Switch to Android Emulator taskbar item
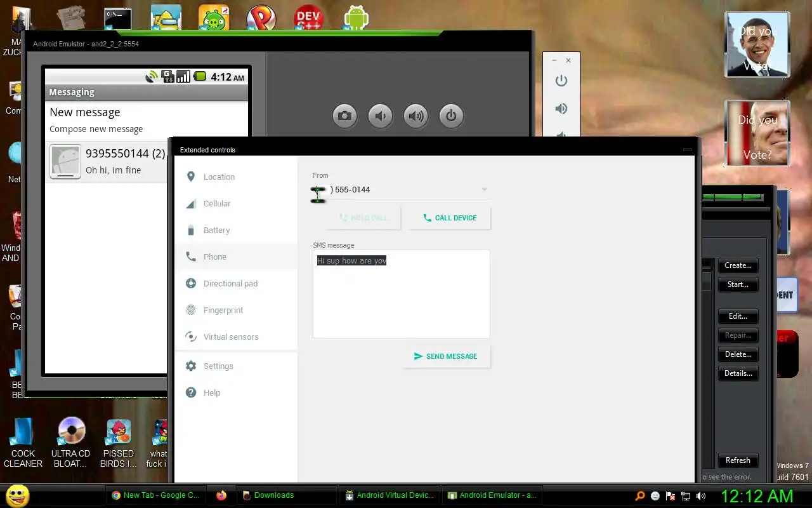This screenshot has height=508, width=812. coord(492,495)
